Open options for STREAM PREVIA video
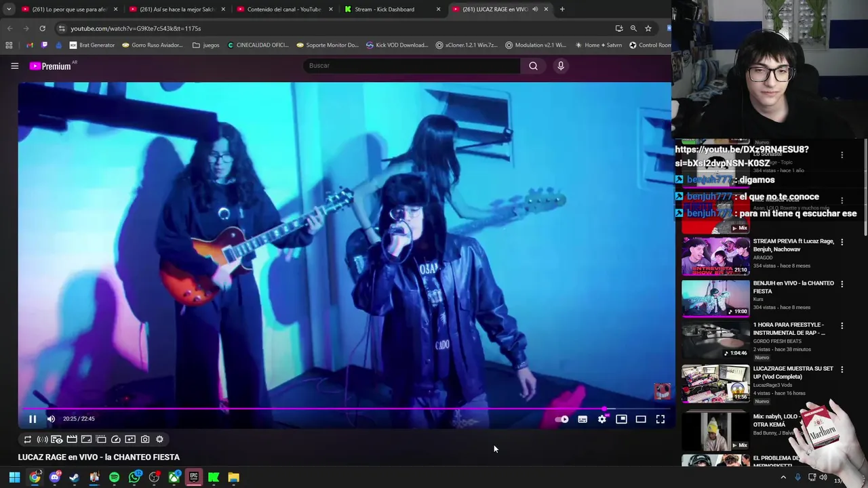868x488 pixels. point(842,242)
